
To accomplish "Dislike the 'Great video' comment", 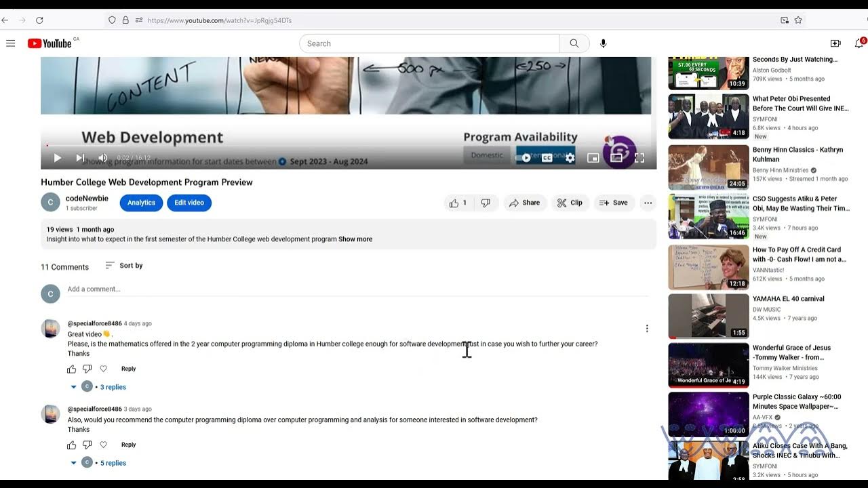I will click(87, 369).
